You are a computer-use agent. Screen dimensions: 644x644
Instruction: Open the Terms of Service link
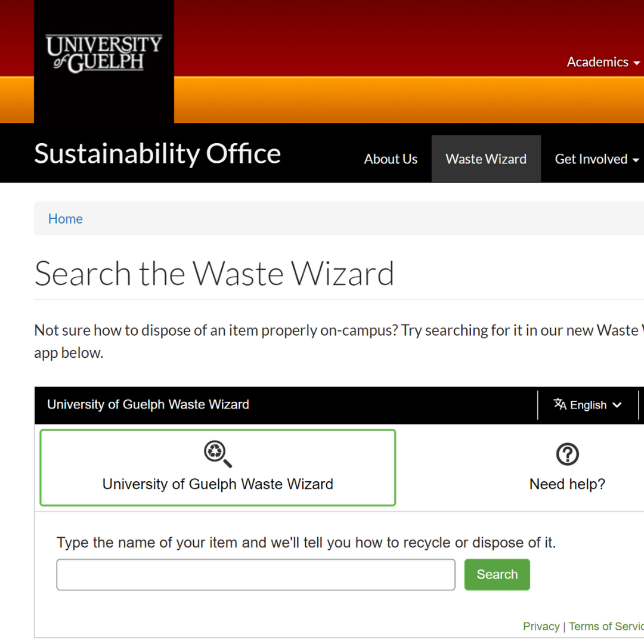coord(606,626)
